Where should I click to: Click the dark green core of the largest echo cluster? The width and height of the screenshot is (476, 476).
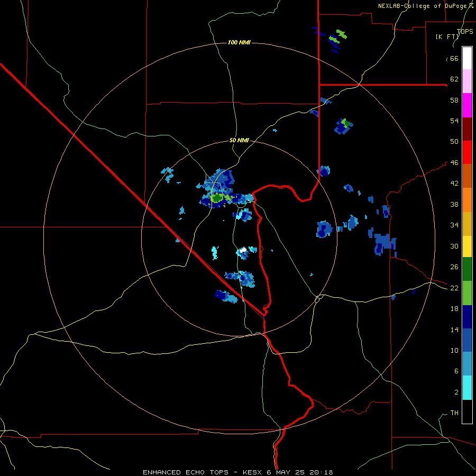point(217,198)
